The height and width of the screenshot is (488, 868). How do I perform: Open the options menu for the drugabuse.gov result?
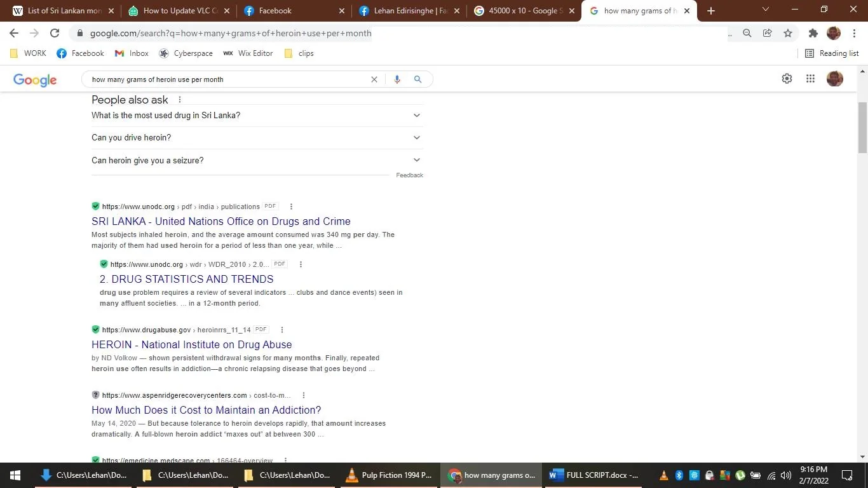[x=282, y=330]
